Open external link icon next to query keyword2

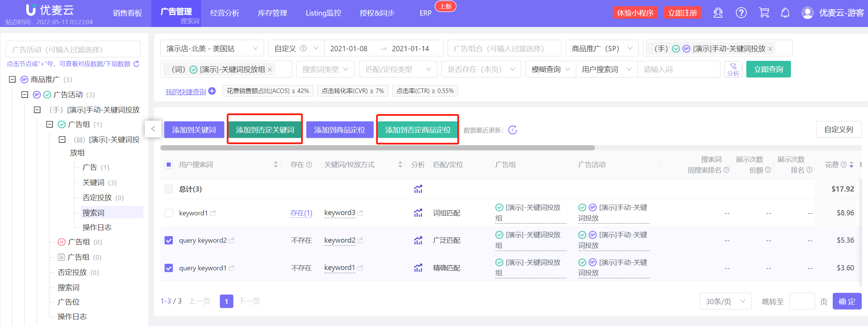click(x=232, y=240)
